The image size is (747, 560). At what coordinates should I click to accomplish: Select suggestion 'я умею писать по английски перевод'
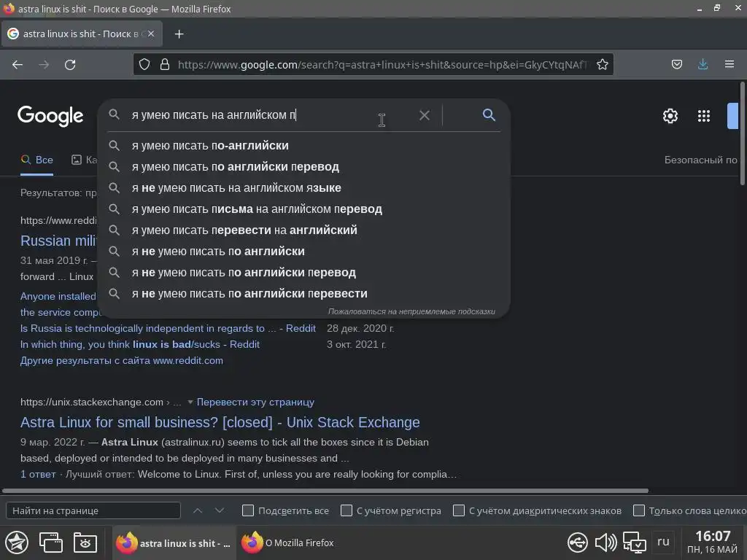[304, 167]
